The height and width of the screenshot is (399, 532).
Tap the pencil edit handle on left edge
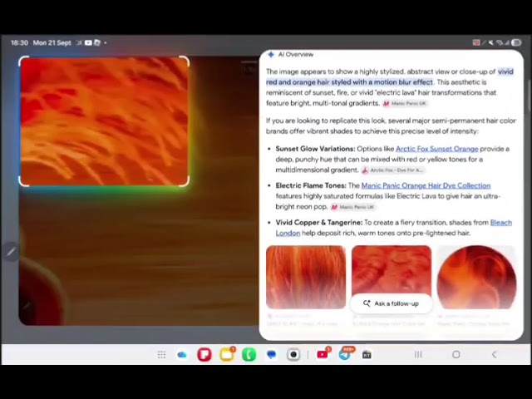(x=11, y=251)
